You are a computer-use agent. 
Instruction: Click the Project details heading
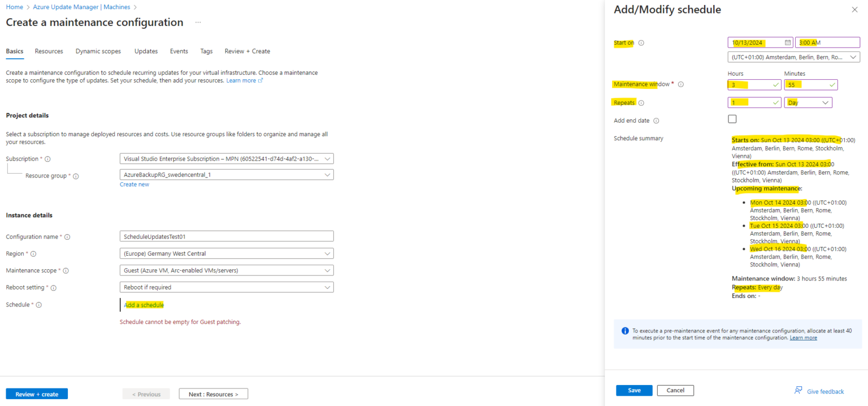27,115
